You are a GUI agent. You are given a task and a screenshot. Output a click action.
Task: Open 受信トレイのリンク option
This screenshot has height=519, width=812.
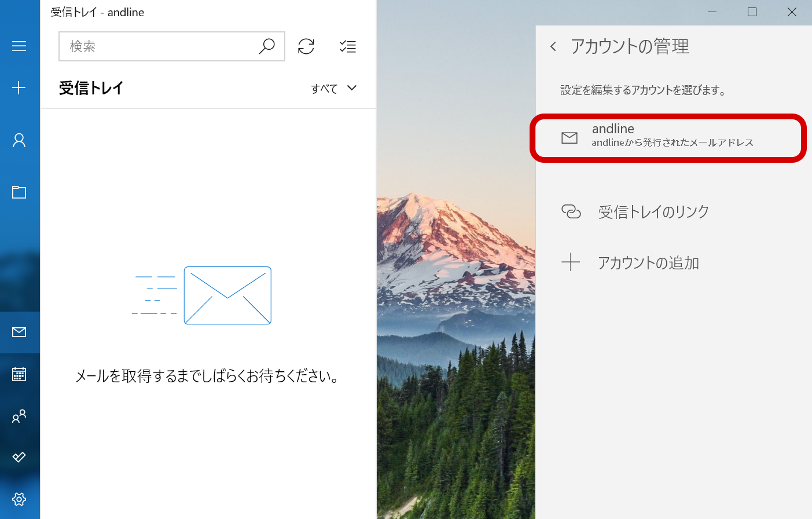point(653,212)
